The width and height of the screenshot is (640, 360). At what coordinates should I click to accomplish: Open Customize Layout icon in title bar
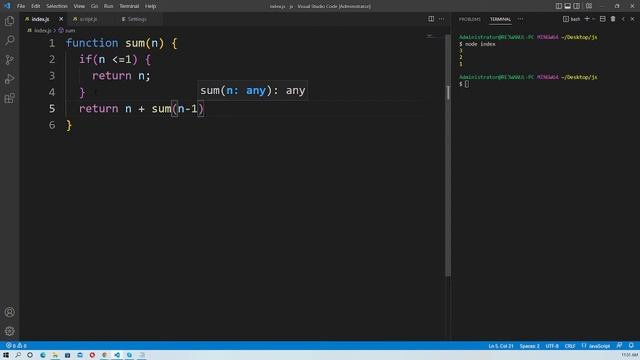[589, 6]
